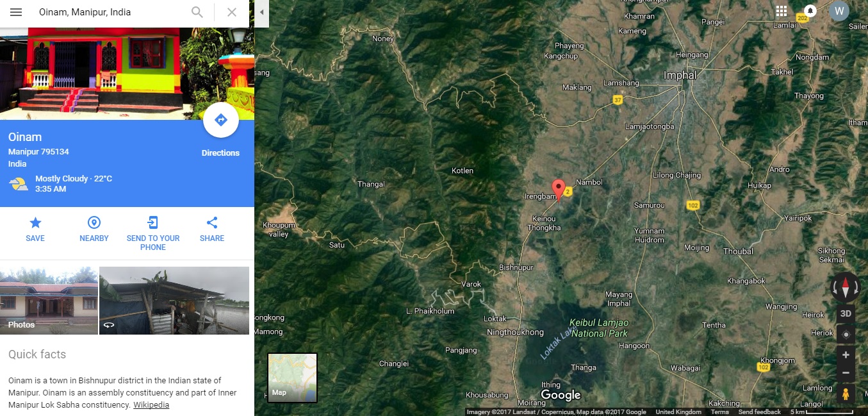Collapse the side panel arrow
Image resolution: width=868 pixels, height=416 pixels.
click(261, 13)
